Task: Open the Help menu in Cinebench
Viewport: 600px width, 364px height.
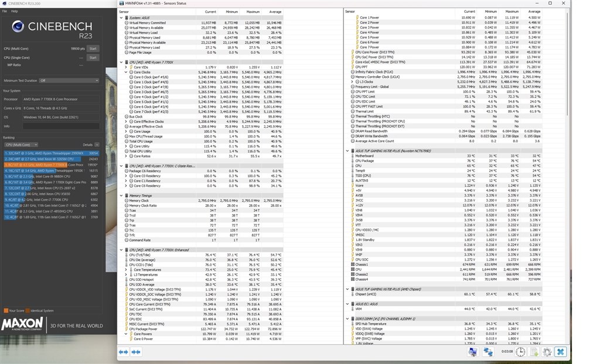Action: click(15, 12)
